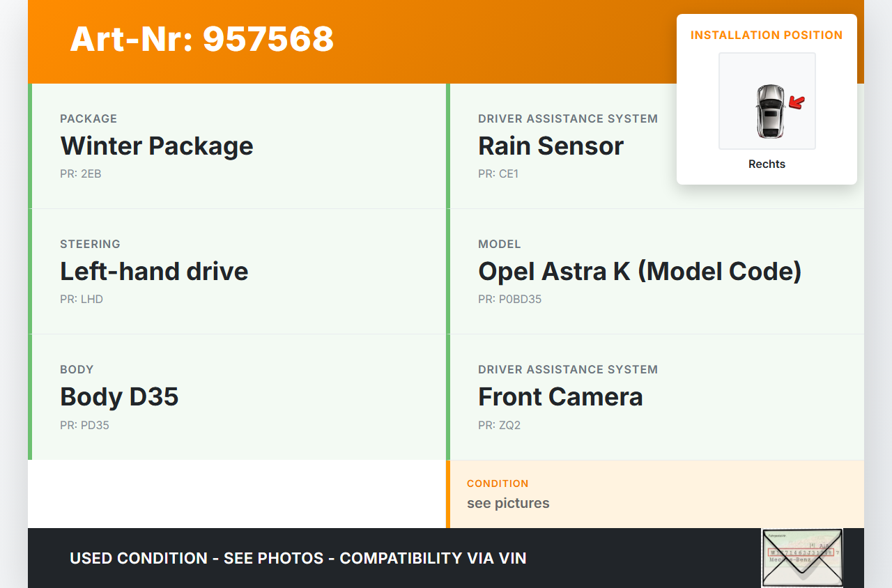
Task: Click the Art-Nr: 957568 title
Action: point(202,39)
